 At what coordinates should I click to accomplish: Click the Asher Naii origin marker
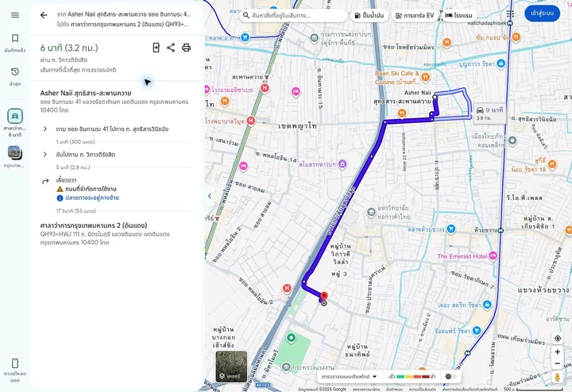(435, 98)
